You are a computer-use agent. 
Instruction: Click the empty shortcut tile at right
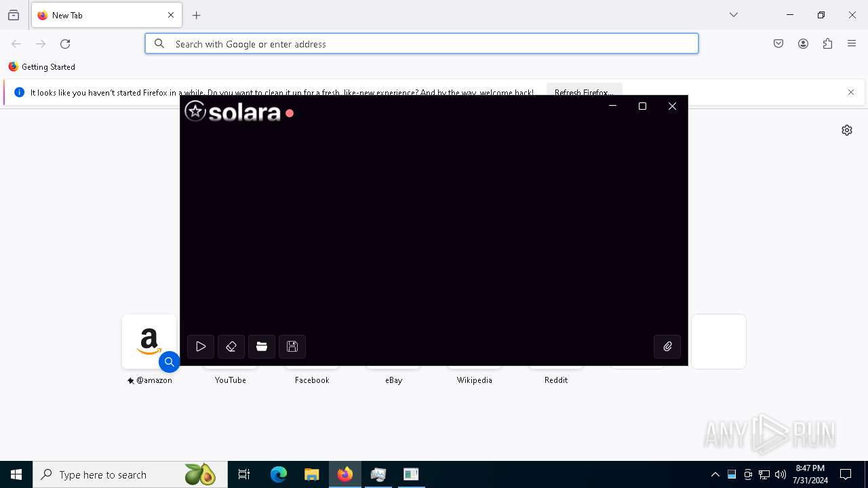coord(719,342)
